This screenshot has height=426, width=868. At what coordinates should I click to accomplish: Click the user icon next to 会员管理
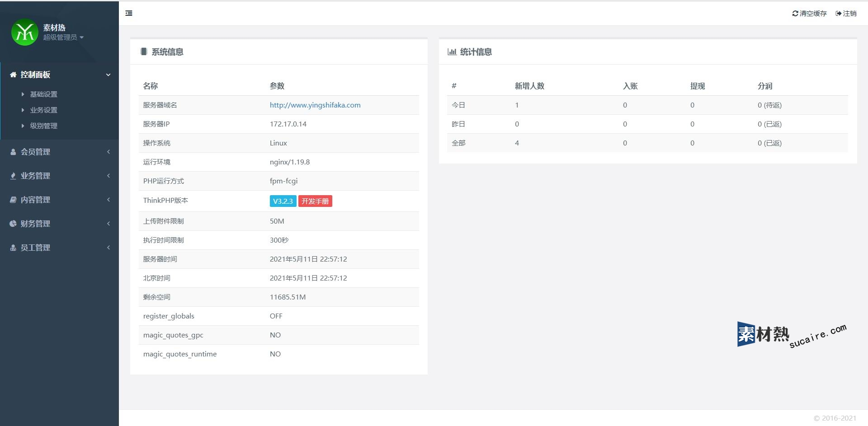click(13, 152)
